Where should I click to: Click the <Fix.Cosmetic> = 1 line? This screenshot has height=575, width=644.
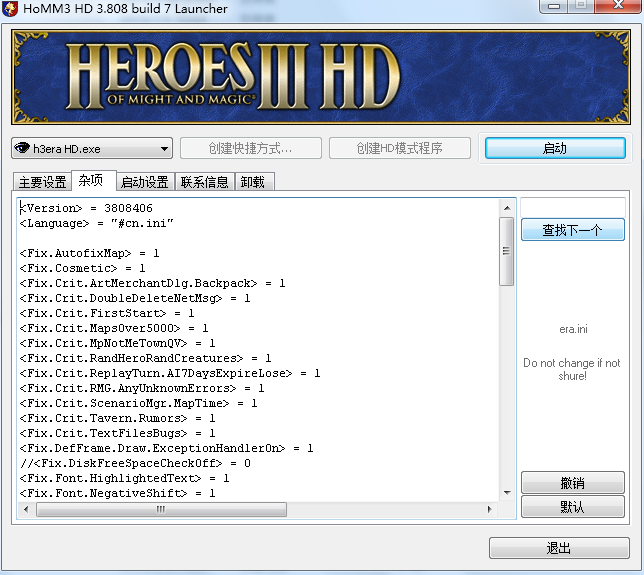click(83, 268)
